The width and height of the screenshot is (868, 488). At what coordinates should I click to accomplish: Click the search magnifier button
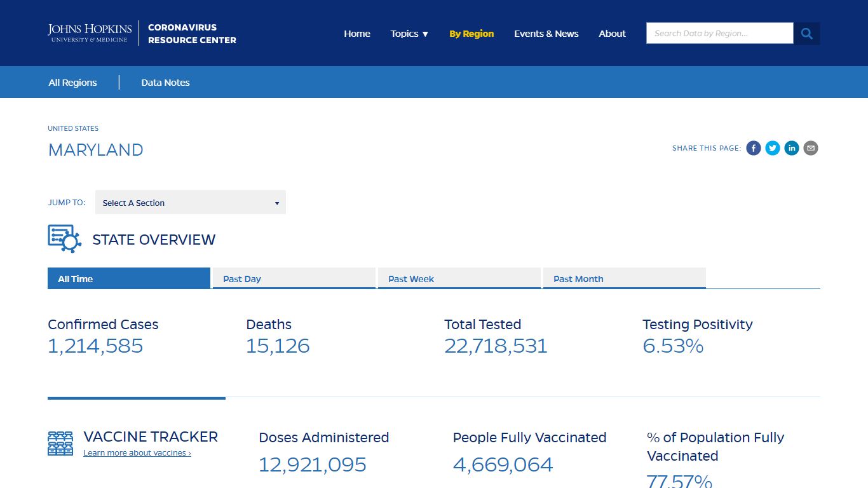807,34
